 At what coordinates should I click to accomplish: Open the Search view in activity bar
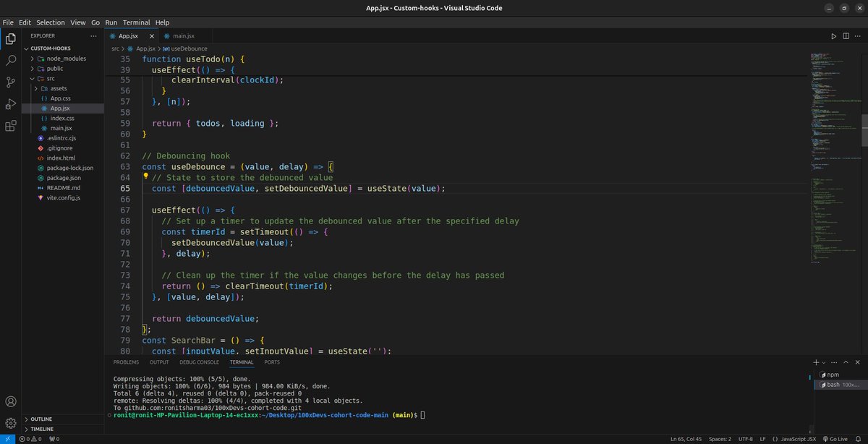11,60
